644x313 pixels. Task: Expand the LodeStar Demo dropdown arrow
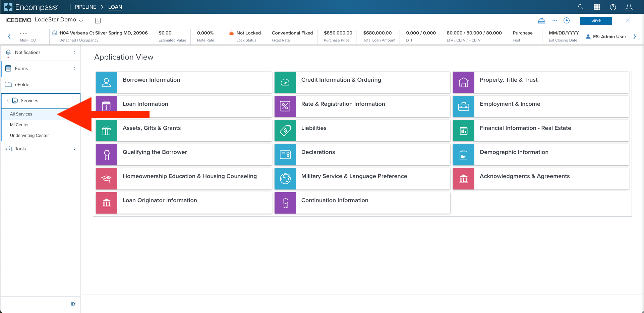81,20
